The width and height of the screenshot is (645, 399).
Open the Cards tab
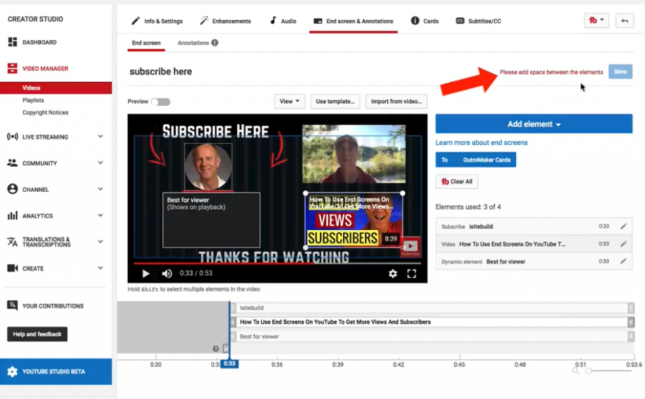pos(425,21)
